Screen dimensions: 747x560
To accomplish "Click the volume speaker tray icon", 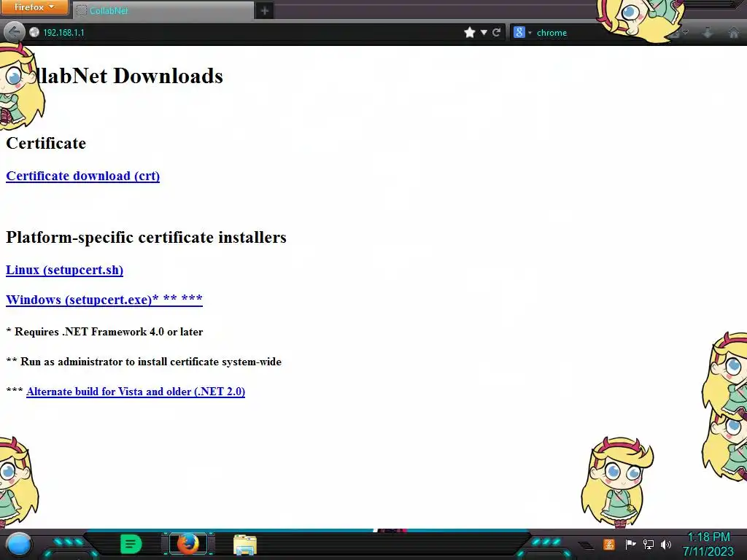I will click(x=666, y=544).
